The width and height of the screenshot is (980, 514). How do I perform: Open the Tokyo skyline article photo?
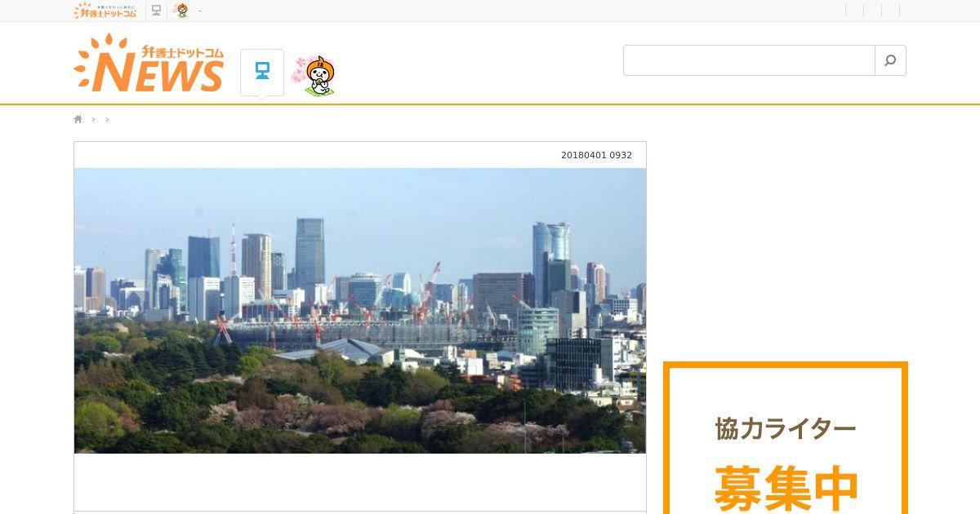(x=360, y=311)
